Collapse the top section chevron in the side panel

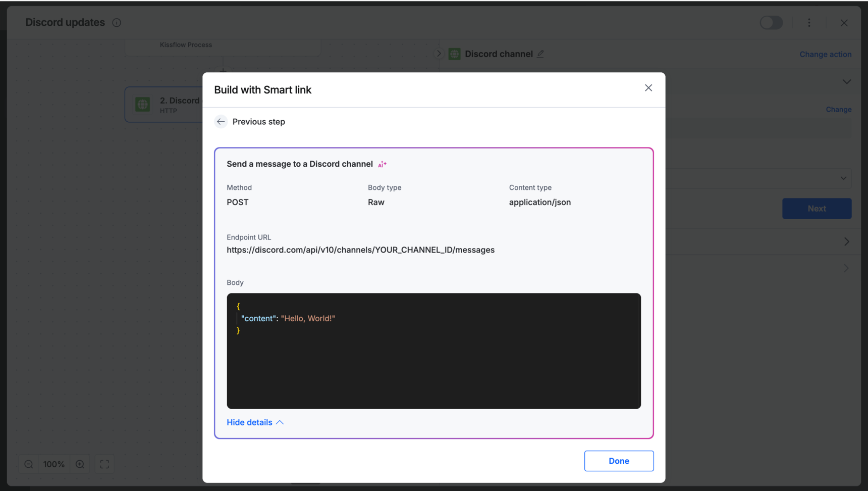point(846,82)
